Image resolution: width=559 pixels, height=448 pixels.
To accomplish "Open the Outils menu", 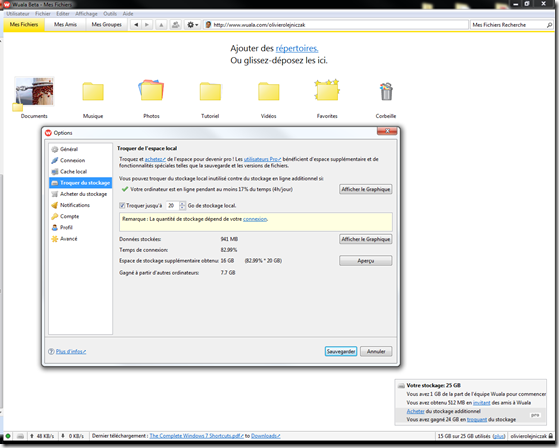I will coord(110,14).
